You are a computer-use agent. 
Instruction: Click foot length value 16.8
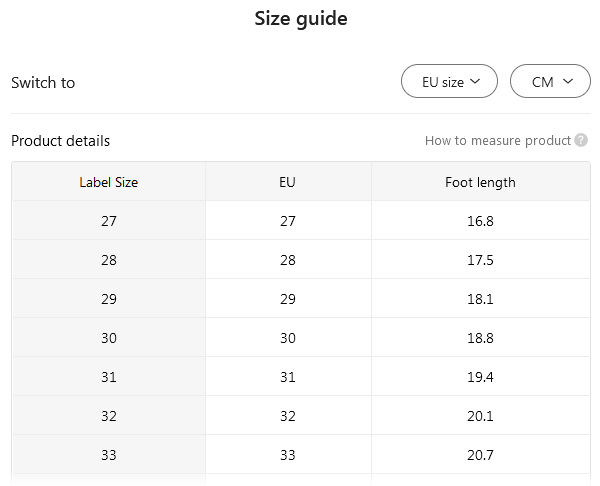[480, 221]
